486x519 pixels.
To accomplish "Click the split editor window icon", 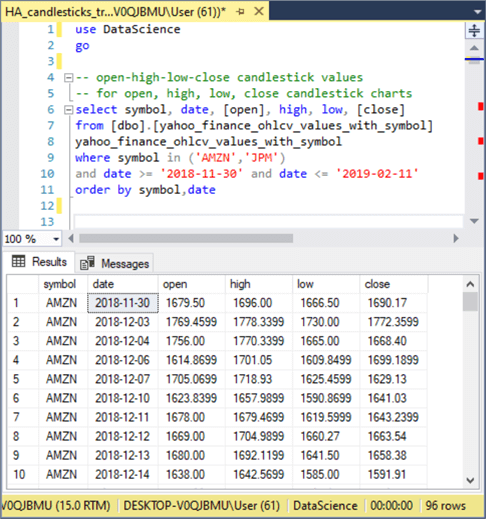I will click(x=474, y=30).
